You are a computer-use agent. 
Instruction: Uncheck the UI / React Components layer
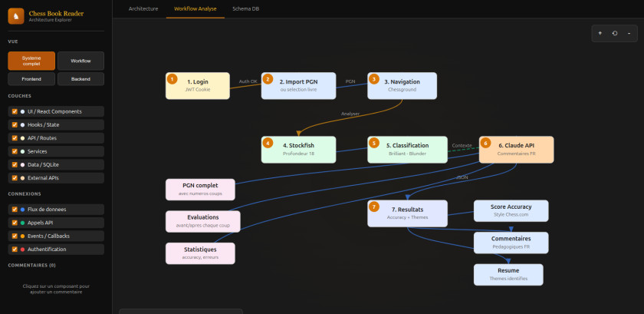point(15,111)
